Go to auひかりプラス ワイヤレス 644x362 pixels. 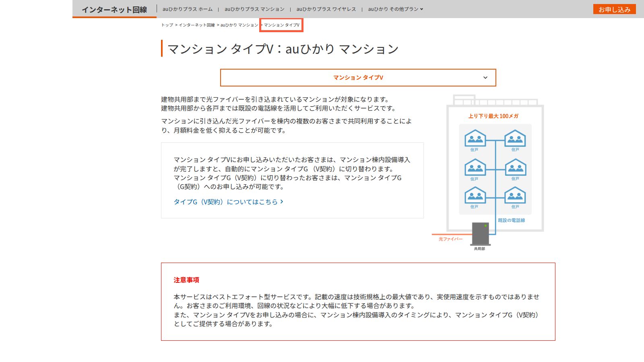(326, 9)
